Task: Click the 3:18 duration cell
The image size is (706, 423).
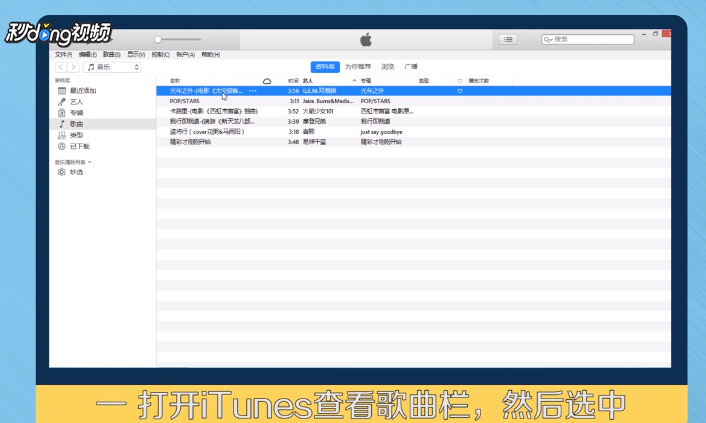Action: [294, 132]
